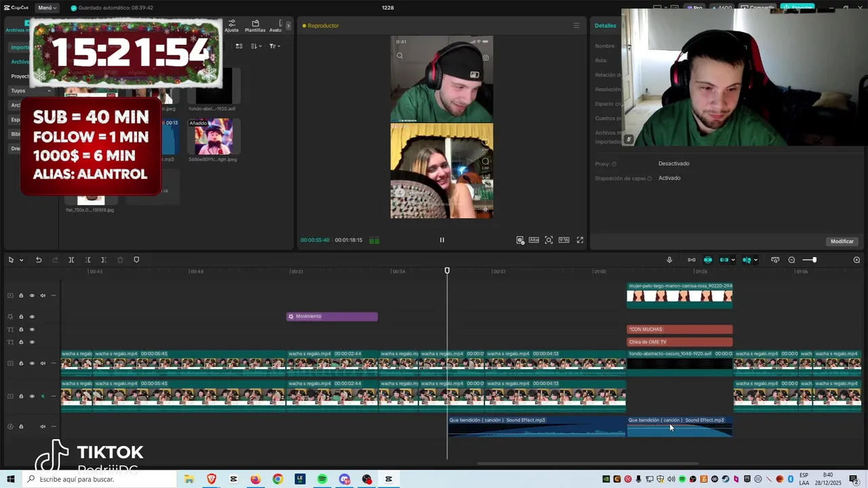
Task: Click the 01:00 mark on timeline ruler
Action: coord(599,271)
